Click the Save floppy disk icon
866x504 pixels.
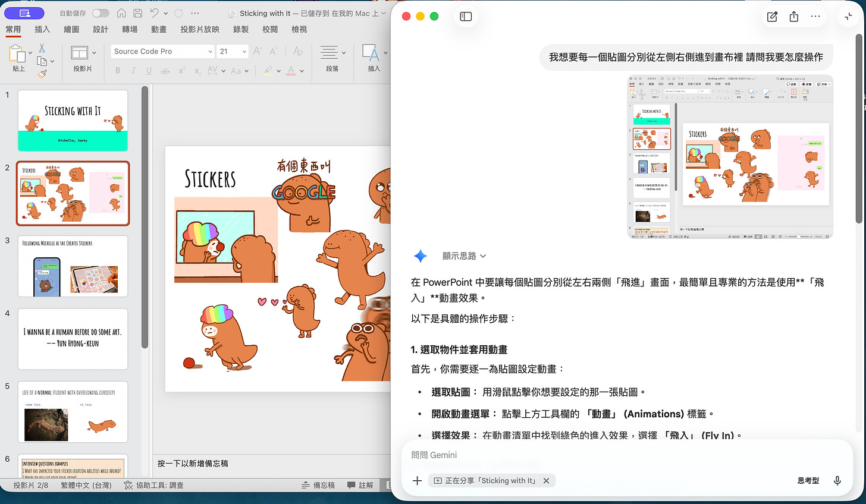pyautogui.click(x=137, y=13)
